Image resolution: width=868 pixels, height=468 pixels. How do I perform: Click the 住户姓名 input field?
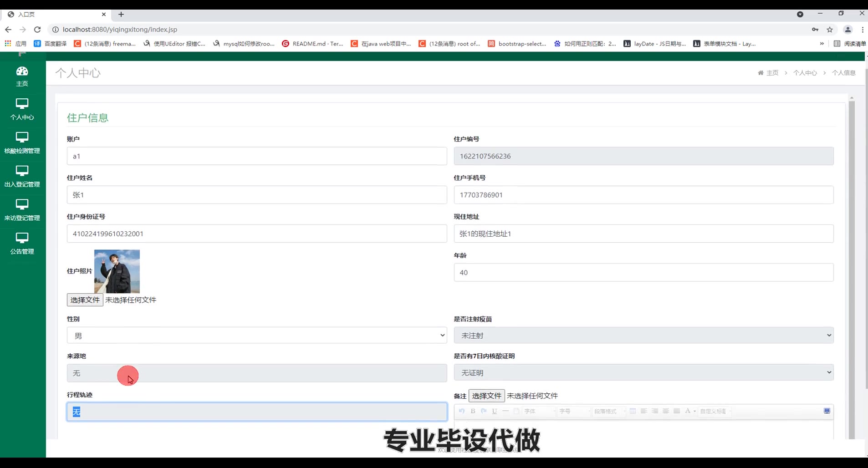257,195
